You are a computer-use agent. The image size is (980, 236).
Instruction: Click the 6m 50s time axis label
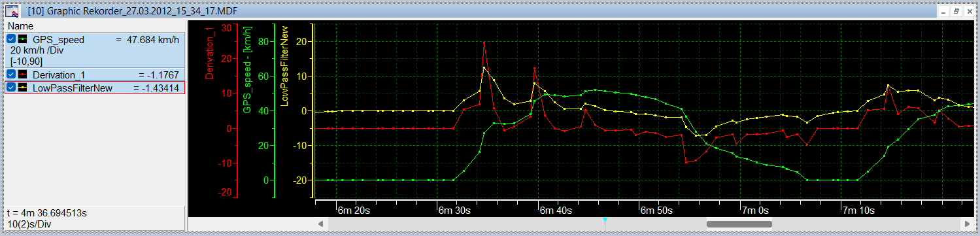(x=656, y=211)
